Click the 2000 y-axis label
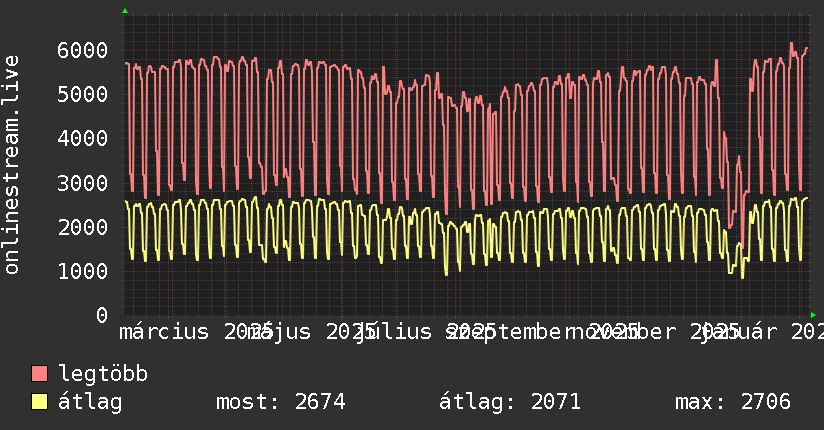Image resolution: width=824 pixels, height=430 pixels. click(x=83, y=228)
